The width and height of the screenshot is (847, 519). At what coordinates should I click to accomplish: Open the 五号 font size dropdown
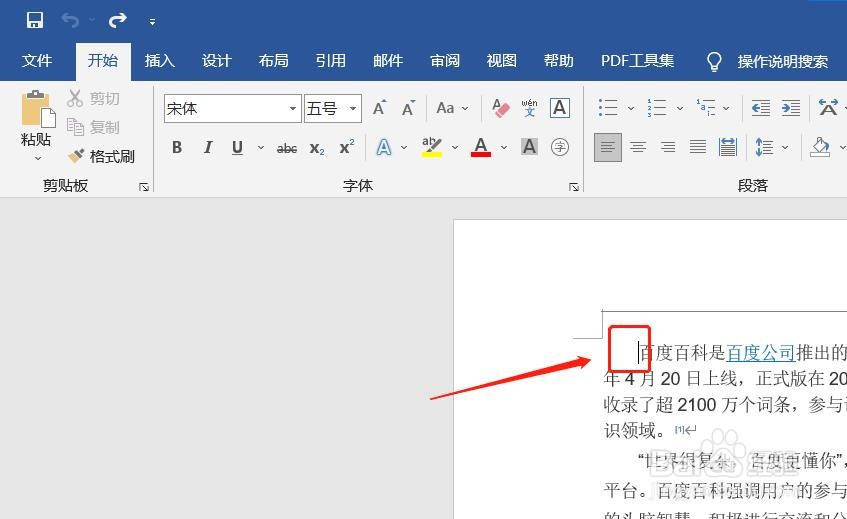(x=353, y=109)
